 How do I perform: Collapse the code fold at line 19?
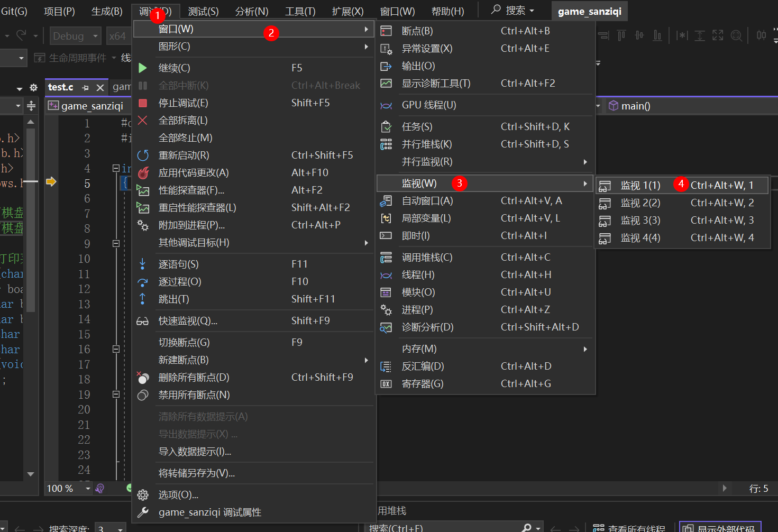[116, 395]
